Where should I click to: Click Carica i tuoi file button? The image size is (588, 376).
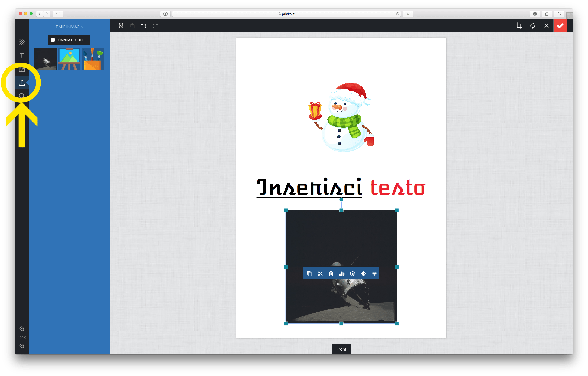click(x=69, y=40)
